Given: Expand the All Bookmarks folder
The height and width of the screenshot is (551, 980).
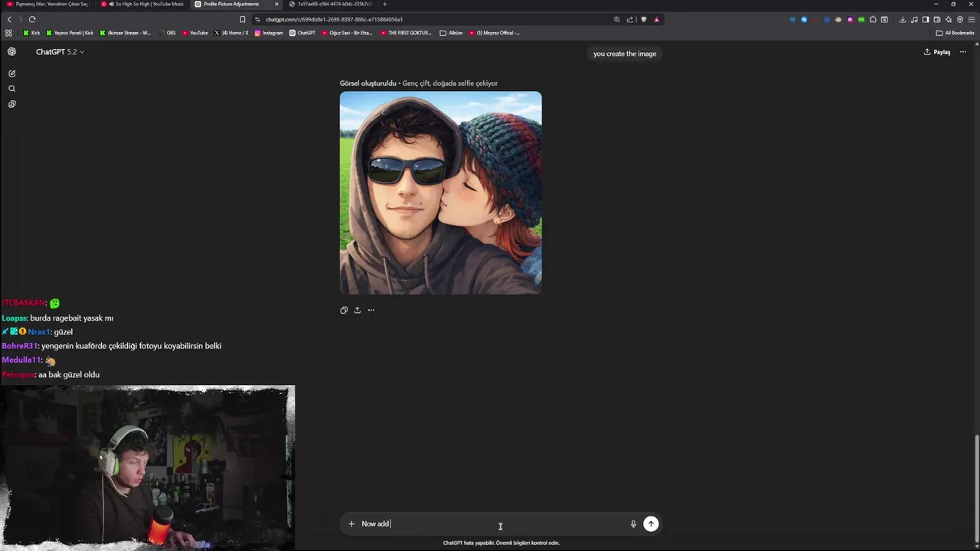Looking at the screenshot, I should coord(955,33).
